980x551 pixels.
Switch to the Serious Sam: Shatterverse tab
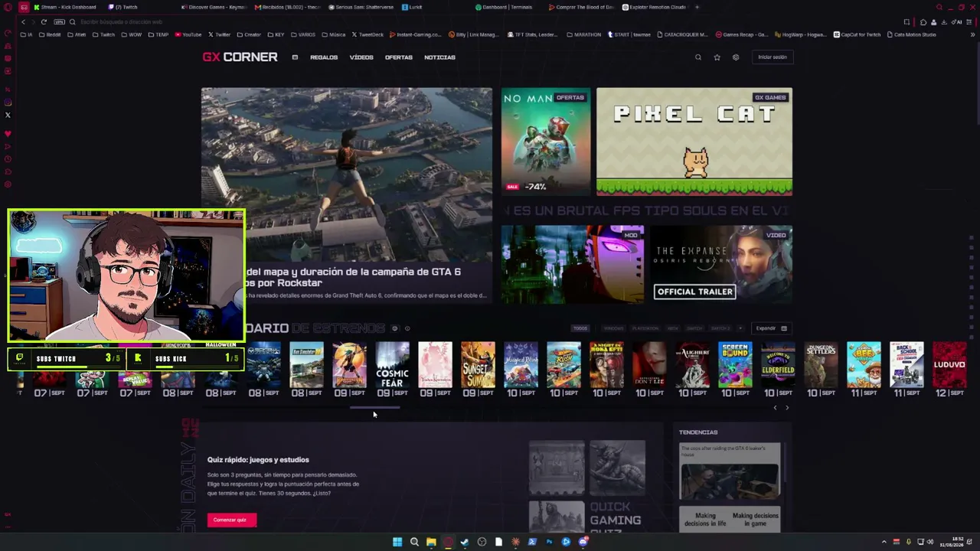coord(363,7)
